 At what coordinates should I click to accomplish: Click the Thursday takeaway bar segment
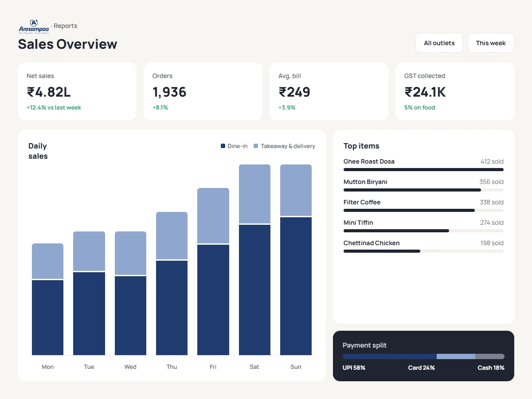tap(172, 235)
